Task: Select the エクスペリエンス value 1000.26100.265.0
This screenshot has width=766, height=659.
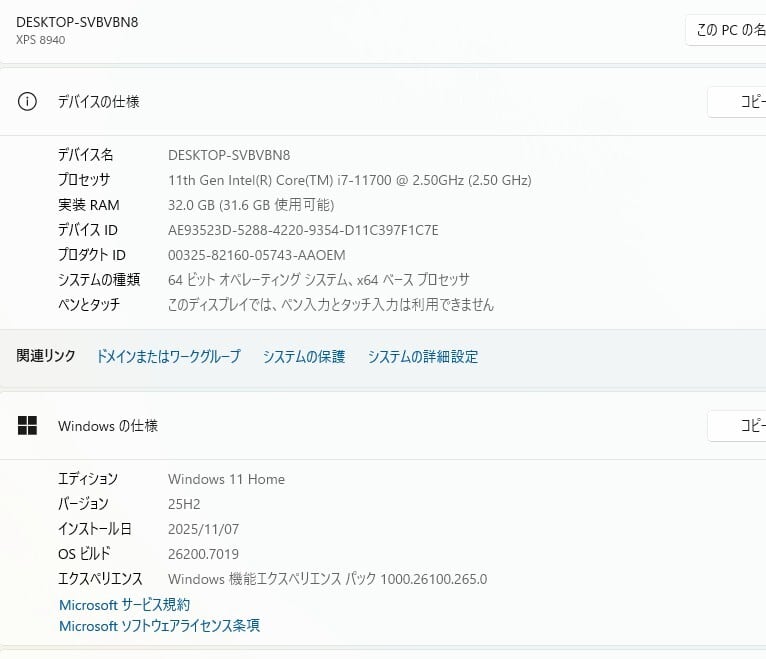Action: (327, 579)
